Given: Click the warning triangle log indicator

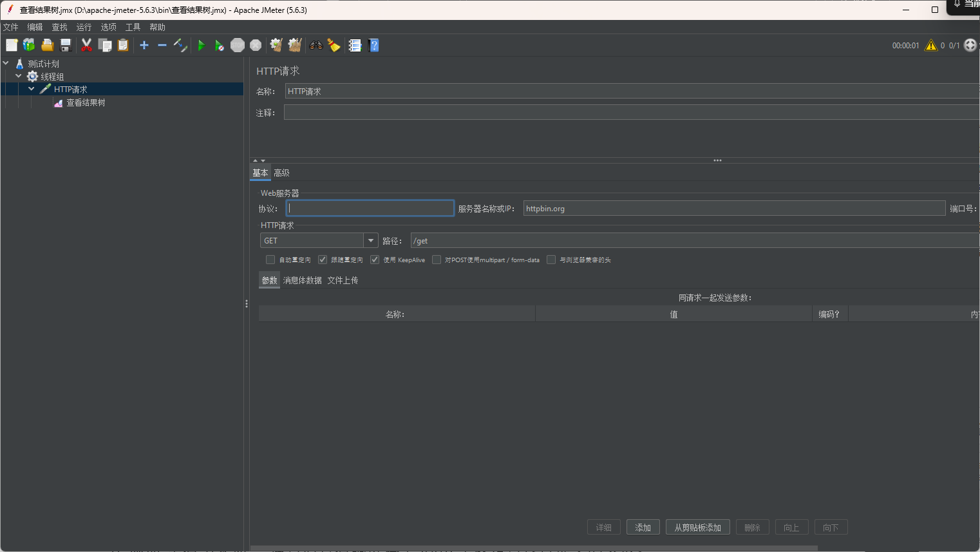Looking at the screenshot, I should [x=931, y=45].
